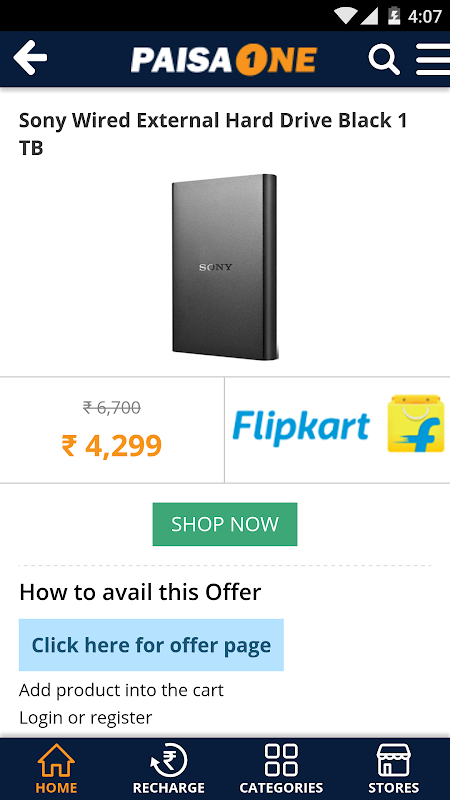The image size is (450, 800).
Task: Tap the Categories grid icon
Action: click(281, 760)
